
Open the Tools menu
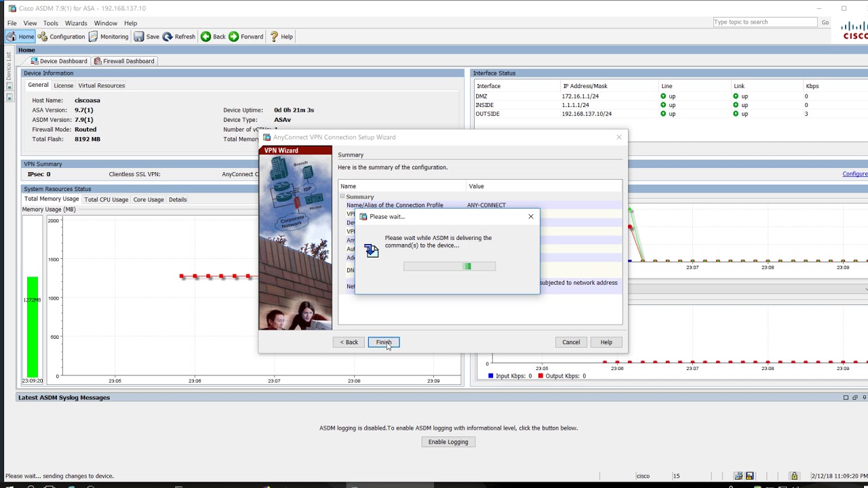51,23
